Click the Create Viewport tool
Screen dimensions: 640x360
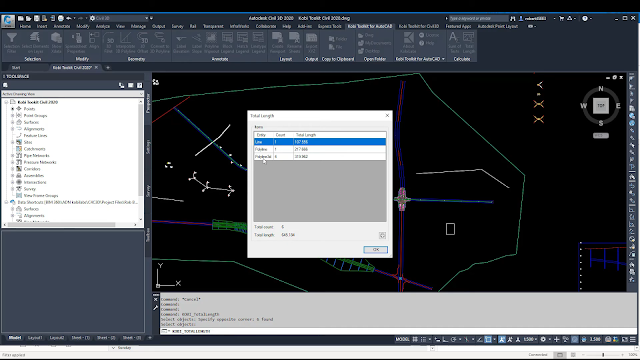click(278, 42)
